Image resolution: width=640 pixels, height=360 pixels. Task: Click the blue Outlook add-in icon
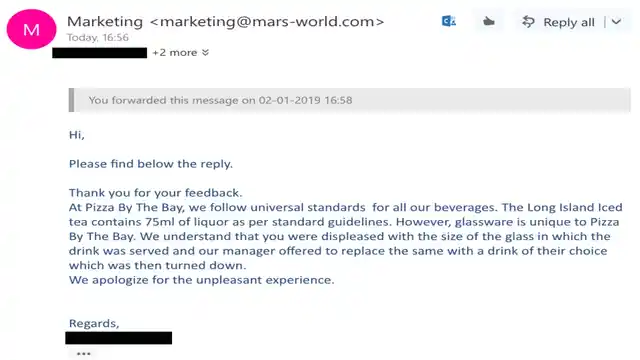tap(449, 21)
